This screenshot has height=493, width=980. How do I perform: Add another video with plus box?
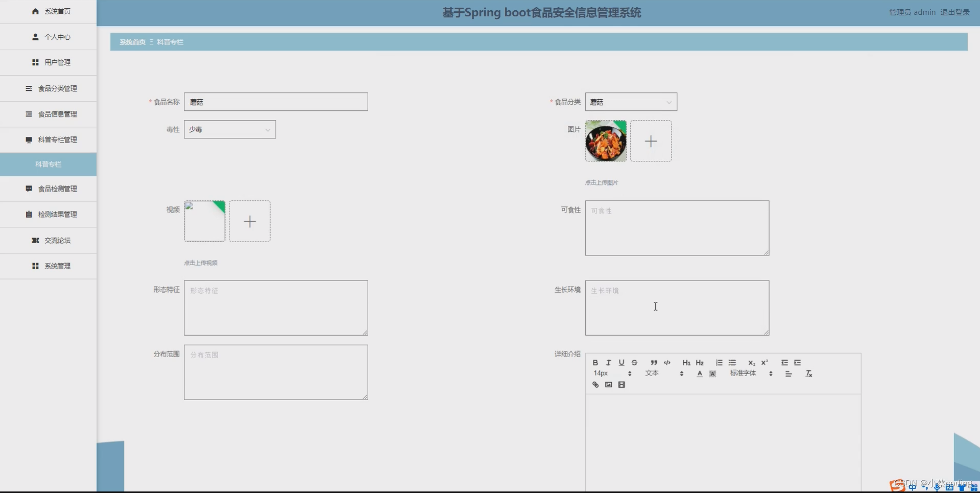pos(250,221)
